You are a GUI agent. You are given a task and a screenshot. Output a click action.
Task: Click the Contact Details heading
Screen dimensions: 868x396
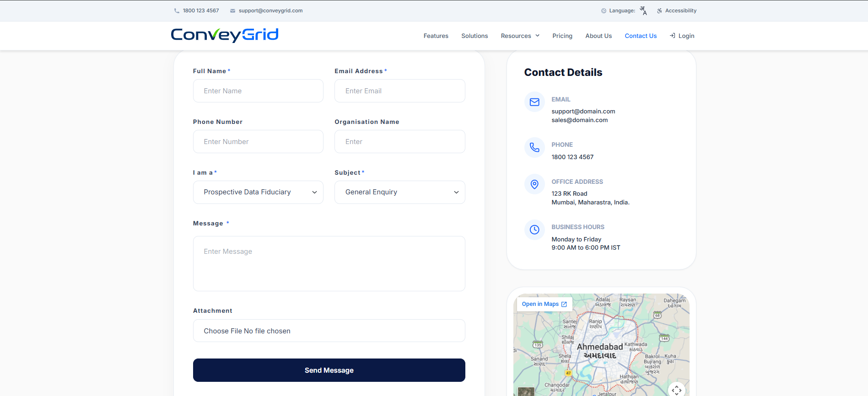tap(563, 72)
